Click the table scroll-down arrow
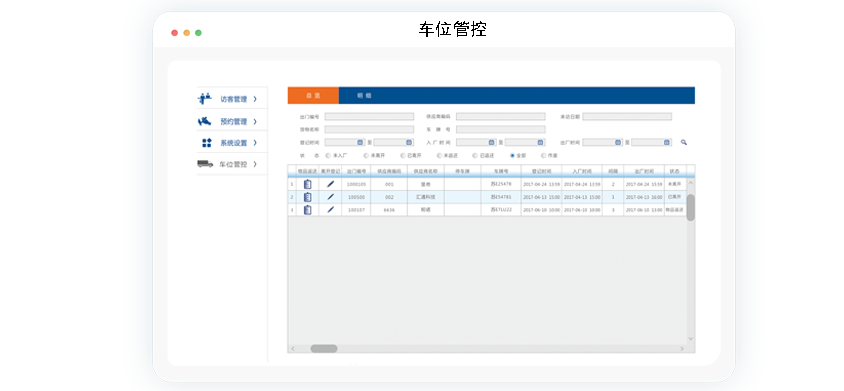 click(x=691, y=339)
